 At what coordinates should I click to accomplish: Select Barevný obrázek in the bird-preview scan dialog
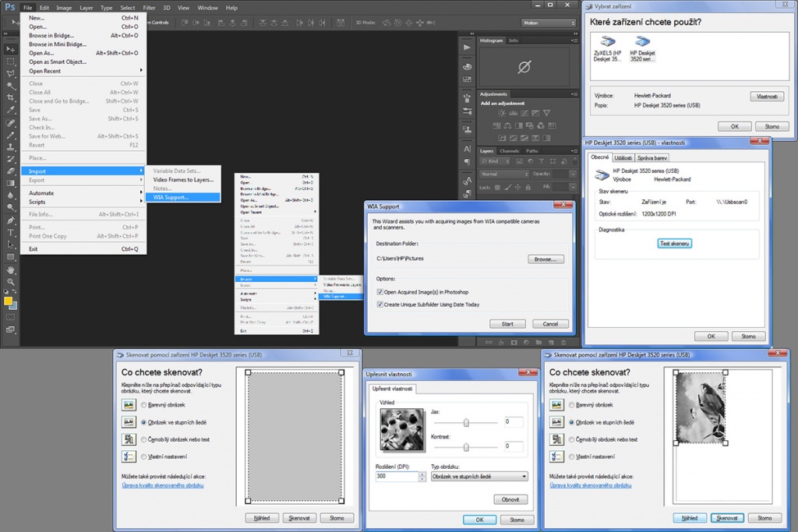572,405
